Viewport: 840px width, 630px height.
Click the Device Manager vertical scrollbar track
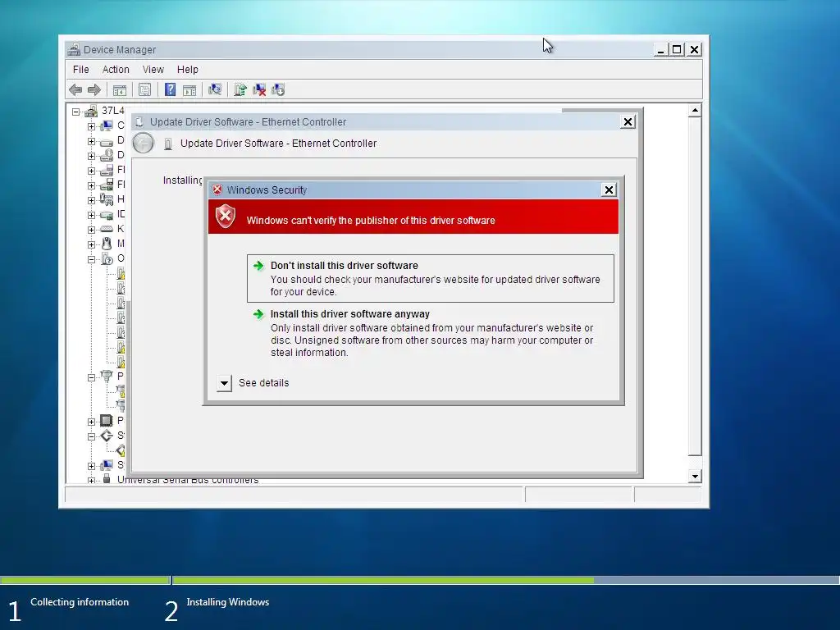pyautogui.click(x=695, y=294)
